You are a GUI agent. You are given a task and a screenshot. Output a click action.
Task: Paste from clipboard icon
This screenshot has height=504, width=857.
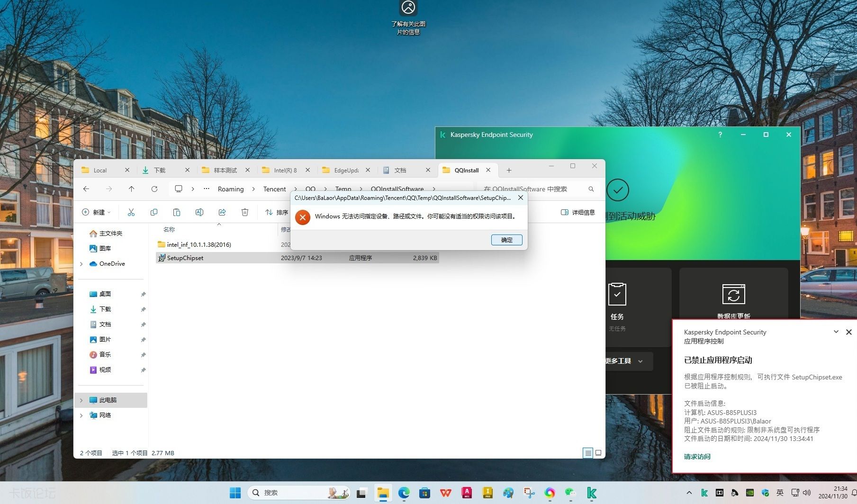coord(177,212)
